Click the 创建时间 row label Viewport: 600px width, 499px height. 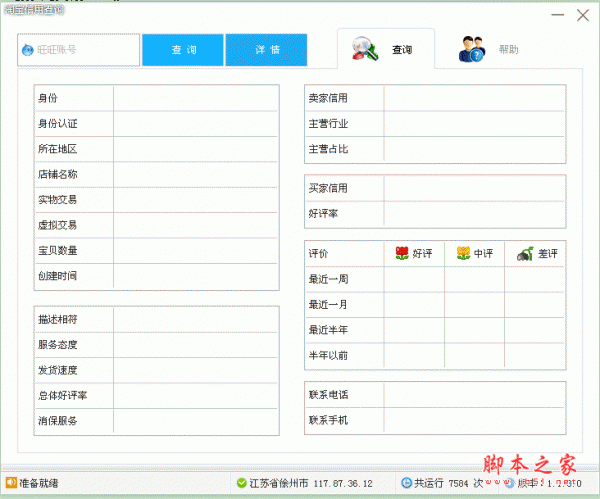tap(58, 276)
